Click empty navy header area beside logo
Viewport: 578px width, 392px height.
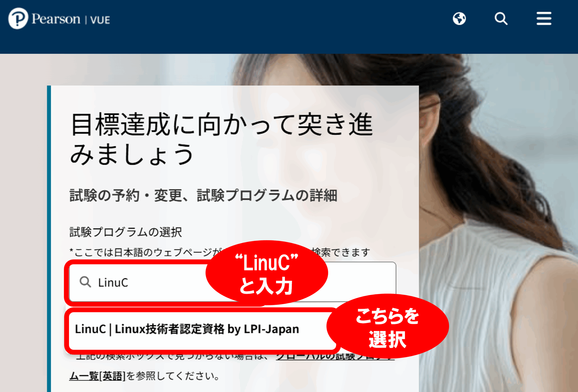click(274, 25)
